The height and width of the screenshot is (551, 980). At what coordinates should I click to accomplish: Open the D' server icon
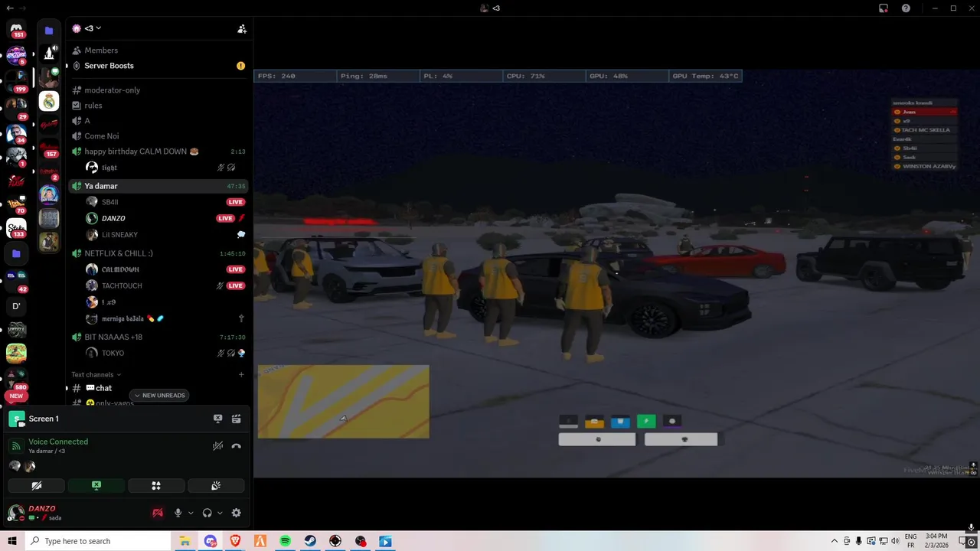(x=16, y=306)
